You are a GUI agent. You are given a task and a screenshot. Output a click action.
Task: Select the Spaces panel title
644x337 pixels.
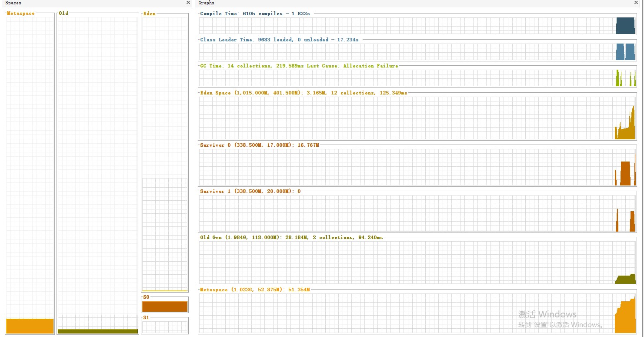pos(13,3)
